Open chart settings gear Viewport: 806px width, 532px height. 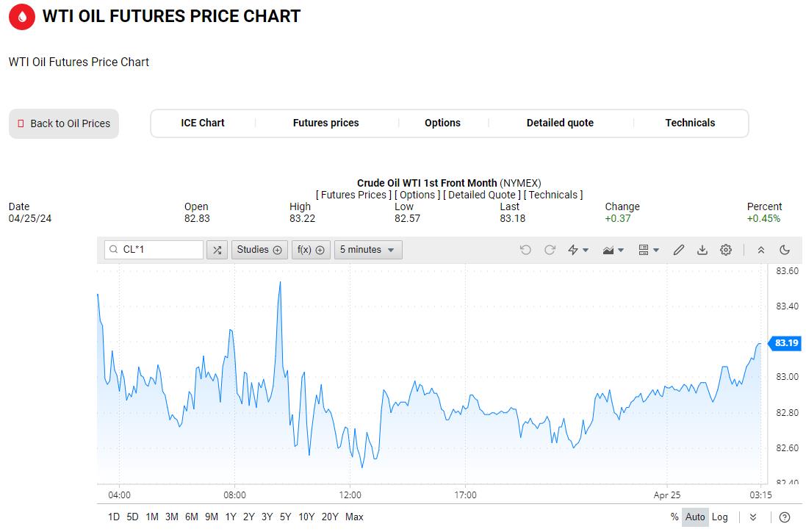tap(726, 250)
